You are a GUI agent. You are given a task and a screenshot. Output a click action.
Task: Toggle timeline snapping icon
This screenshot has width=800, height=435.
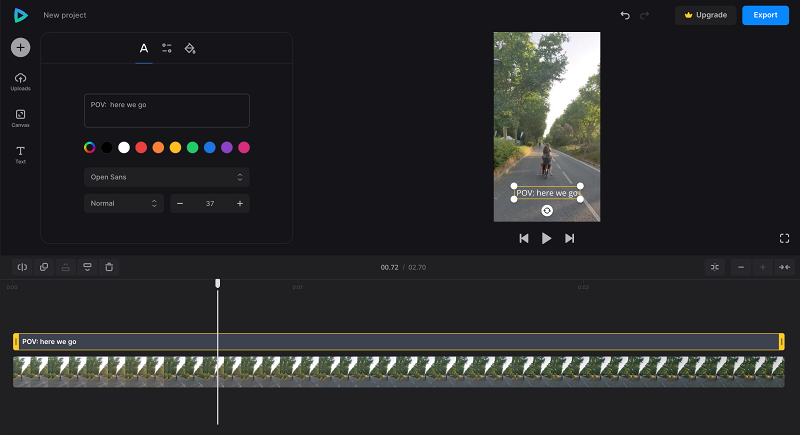[715, 267]
